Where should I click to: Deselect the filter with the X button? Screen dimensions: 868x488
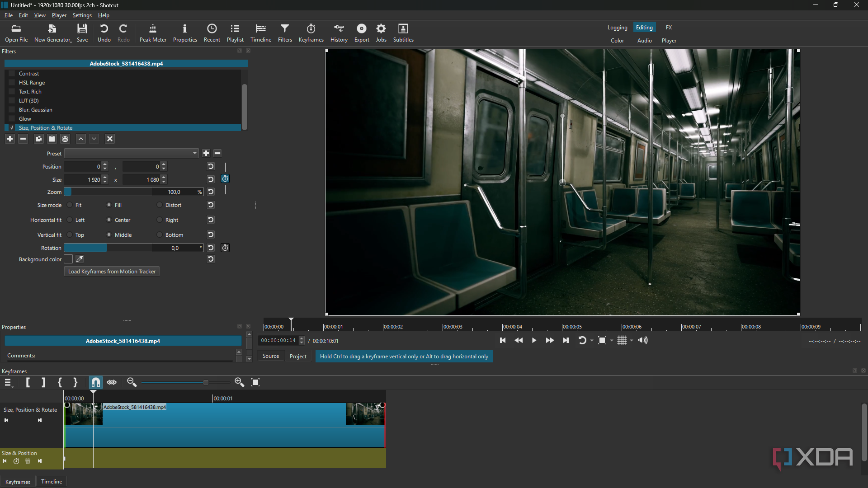click(110, 139)
